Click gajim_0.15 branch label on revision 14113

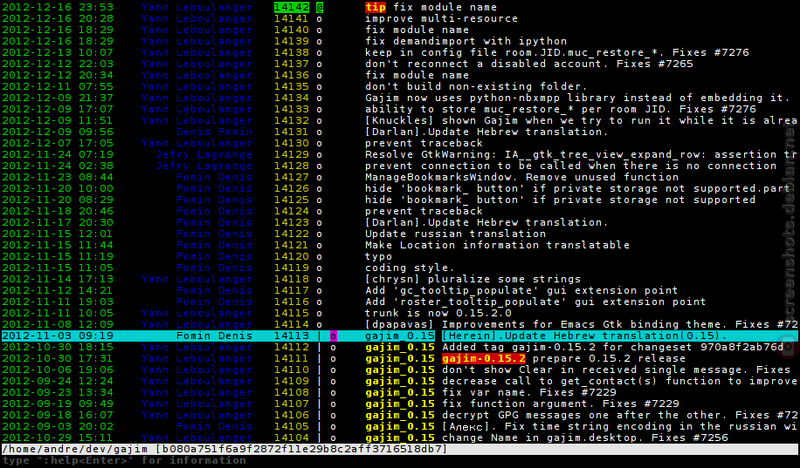(x=400, y=336)
